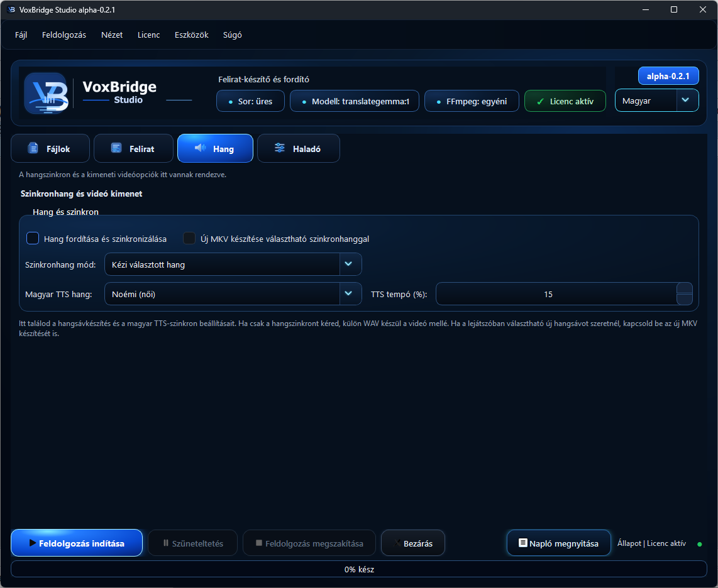The height and width of the screenshot is (588, 718).
Task: Click the Hang és szinkron group label
Action: 65,212
